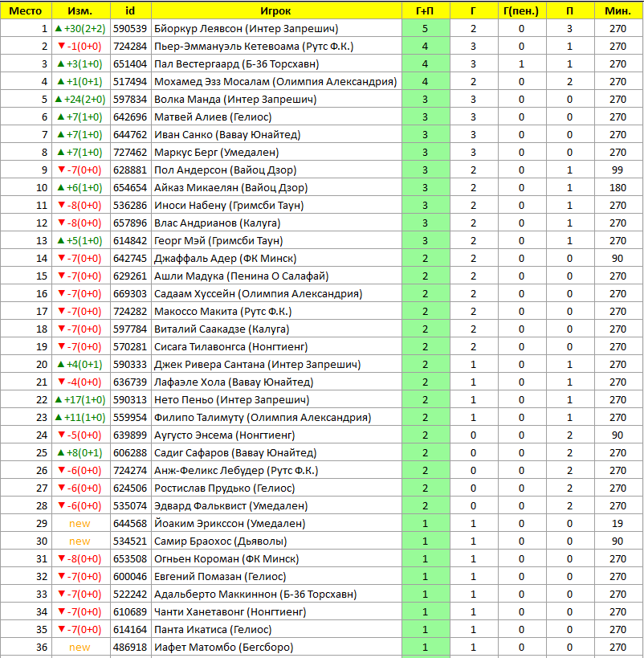Click id cell 486918
The image size is (644, 658).
(130, 647)
